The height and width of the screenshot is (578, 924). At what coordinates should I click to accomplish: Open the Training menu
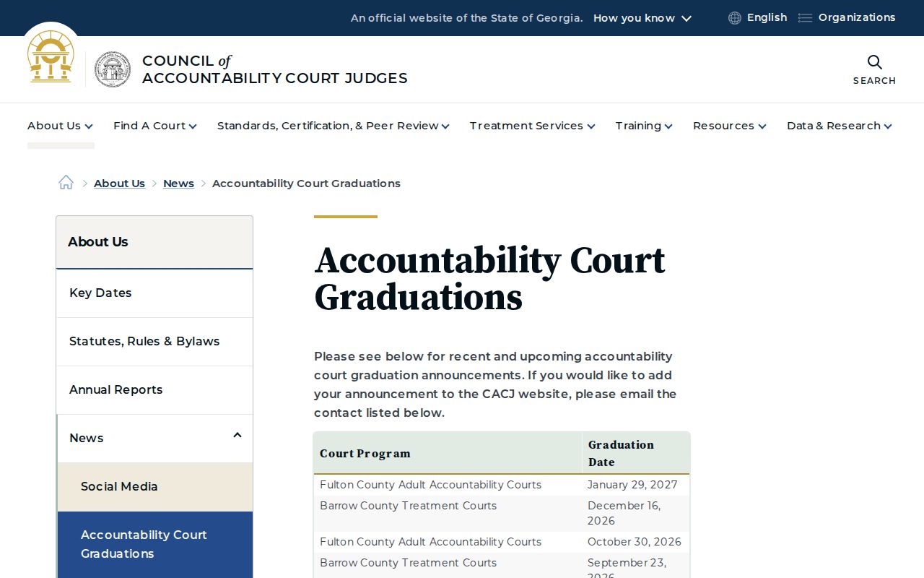coord(644,126)
